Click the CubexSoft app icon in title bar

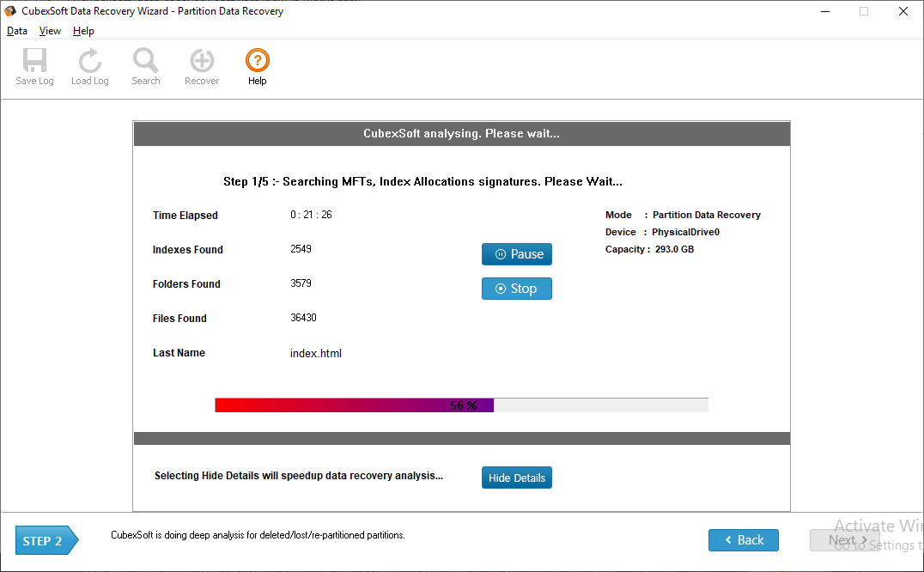[10, 11]
